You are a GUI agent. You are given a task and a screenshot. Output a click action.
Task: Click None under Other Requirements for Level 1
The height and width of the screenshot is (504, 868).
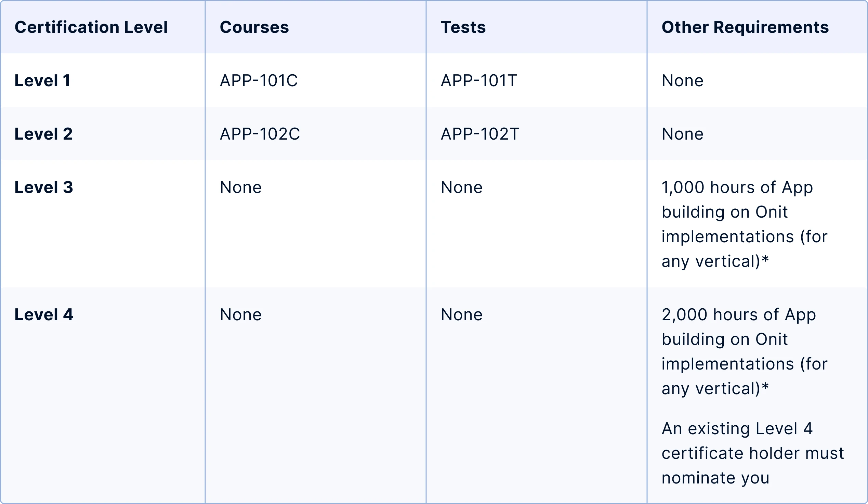pos(682,81)
